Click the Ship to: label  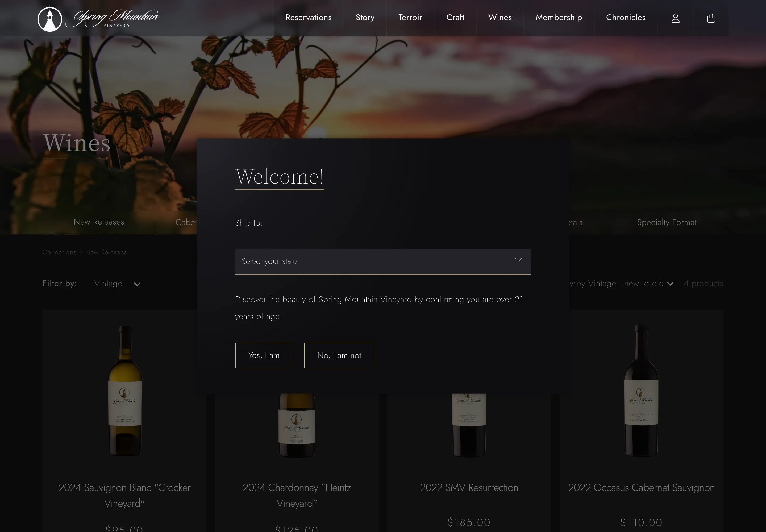point(249,223)
